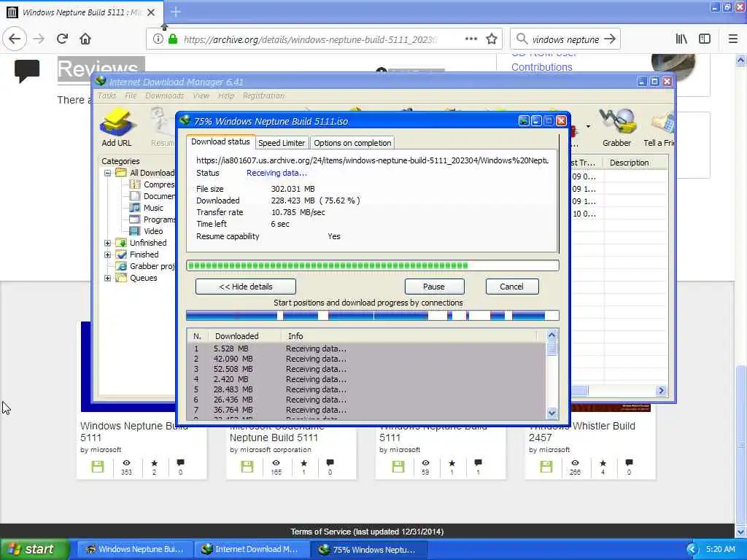
Task: Click green tray icon in download dialog titlebar
Action: click(524, 121)
